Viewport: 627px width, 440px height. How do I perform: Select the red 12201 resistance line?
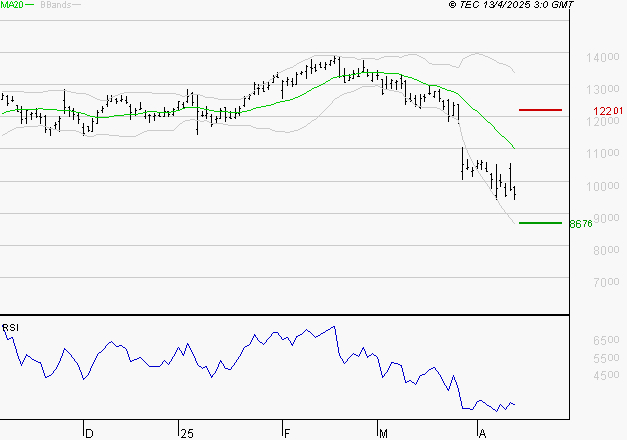540,110
